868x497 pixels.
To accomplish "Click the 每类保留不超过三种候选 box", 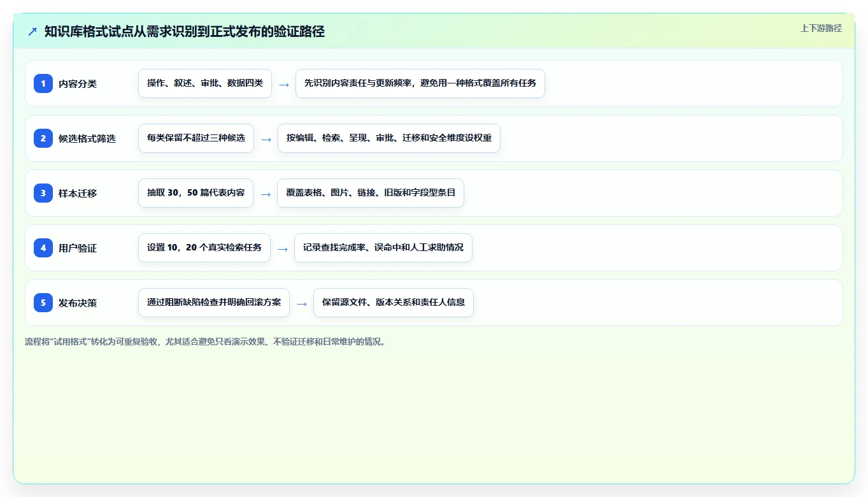I will tap(196, 138).
